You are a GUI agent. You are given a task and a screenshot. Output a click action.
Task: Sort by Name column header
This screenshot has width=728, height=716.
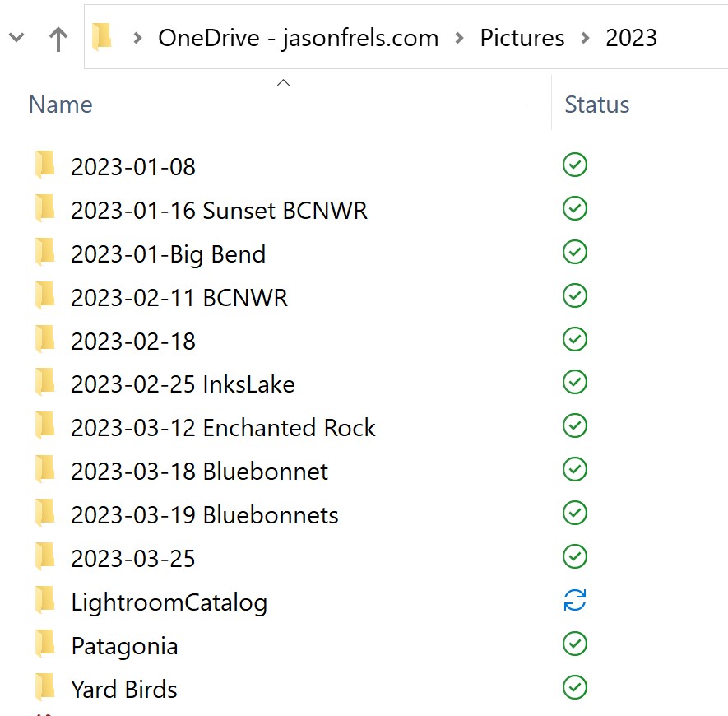pos(60,105)
